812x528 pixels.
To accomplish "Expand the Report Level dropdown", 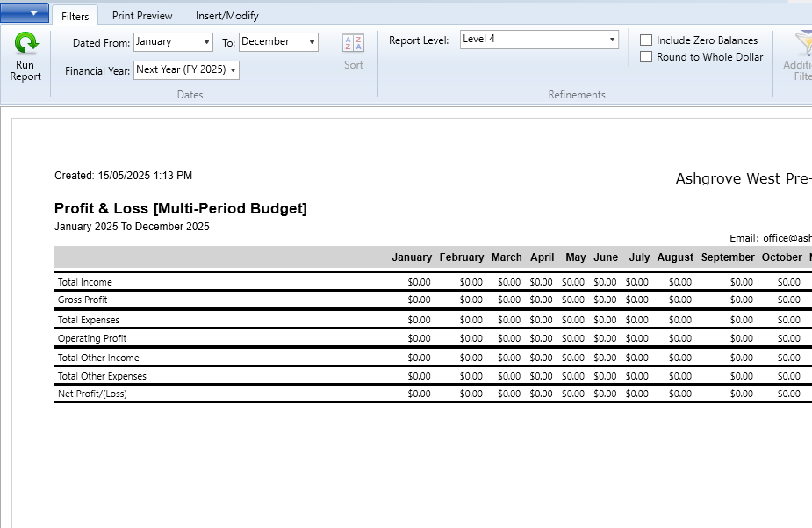I will (539, 40).
